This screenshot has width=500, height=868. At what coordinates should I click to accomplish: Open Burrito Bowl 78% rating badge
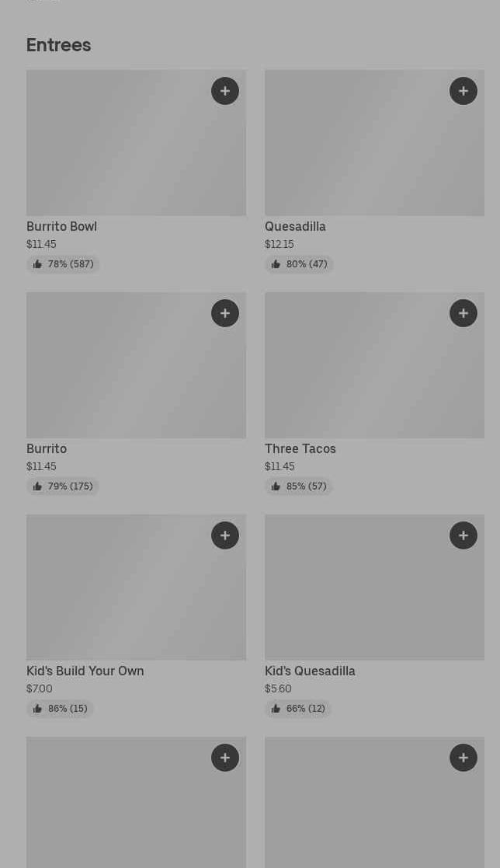pos(63,264)
